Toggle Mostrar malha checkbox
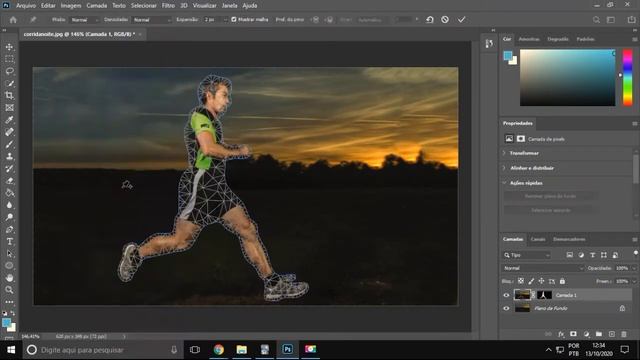 tap(234, 20)
